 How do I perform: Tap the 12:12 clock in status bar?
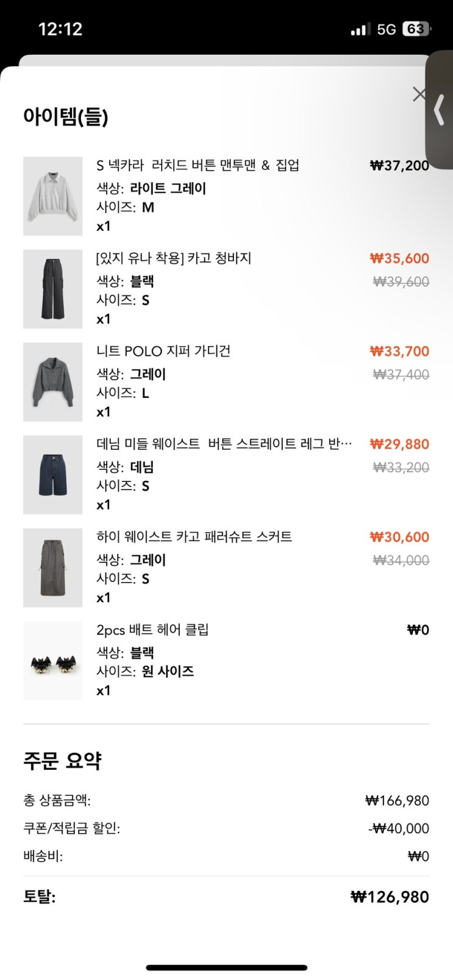tap(60, 29)
